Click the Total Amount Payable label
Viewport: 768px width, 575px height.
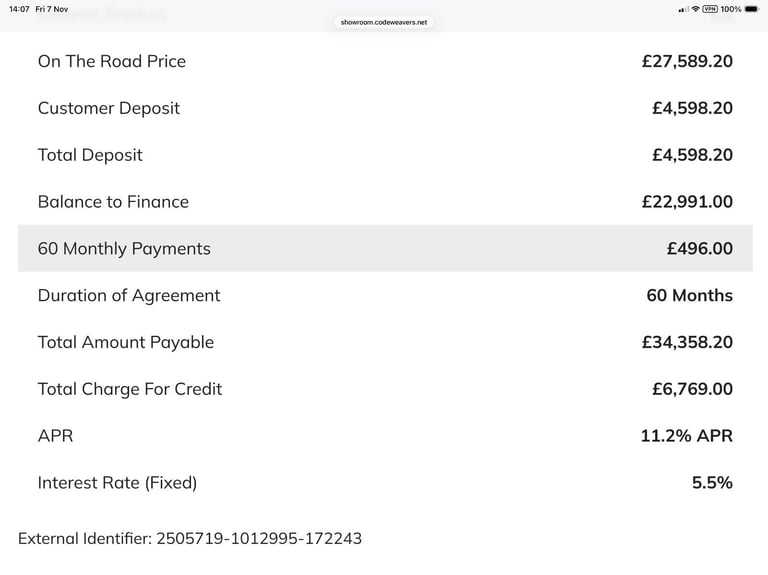tap(126, 342)
